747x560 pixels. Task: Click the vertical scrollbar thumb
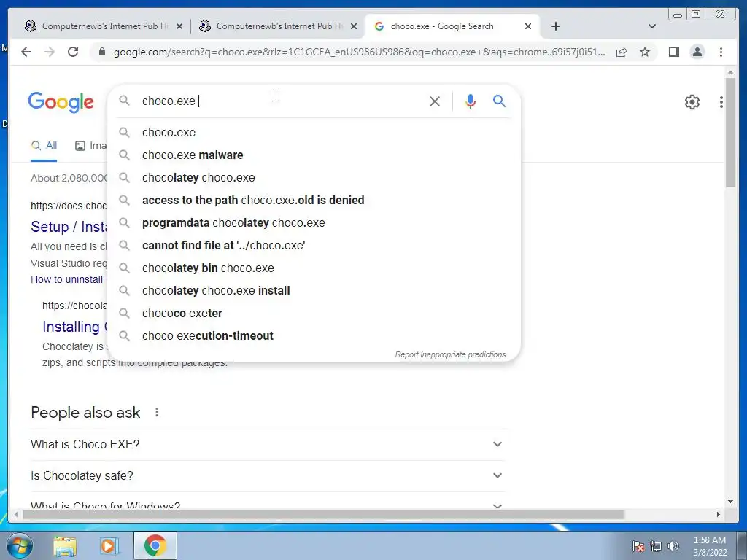point(730,133)
